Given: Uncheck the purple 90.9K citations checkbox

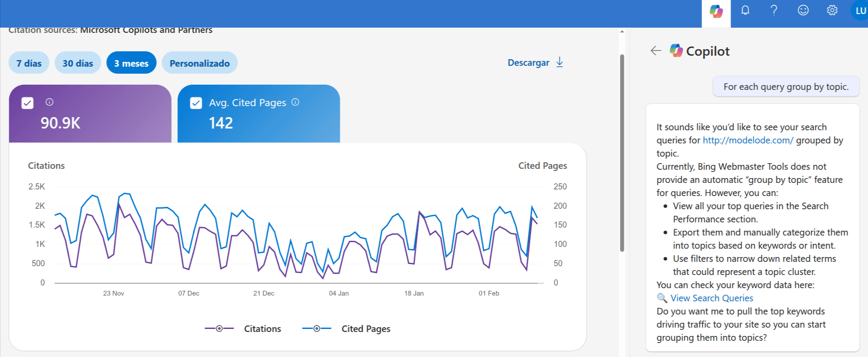Looking at the screenshot, I should 28,103.
